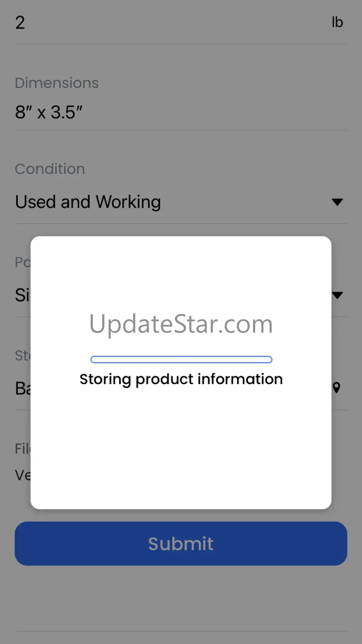The height and width of the screenshot is (644, 362).
Task: Click the Dimensions field label
Action: pyautogui.click(x=57, y=83)
